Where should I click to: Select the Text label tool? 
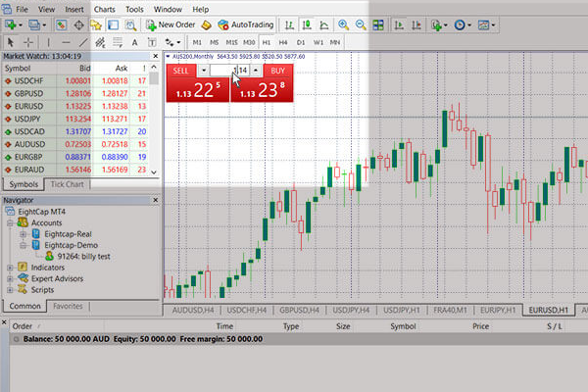pyautogui.click(x=134, y=43)
